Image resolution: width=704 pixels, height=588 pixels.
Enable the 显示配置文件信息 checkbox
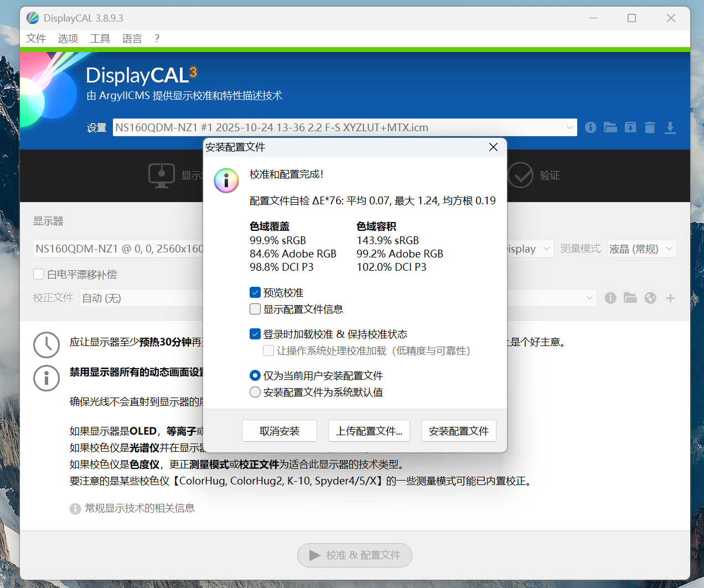(x=255, y=309)
